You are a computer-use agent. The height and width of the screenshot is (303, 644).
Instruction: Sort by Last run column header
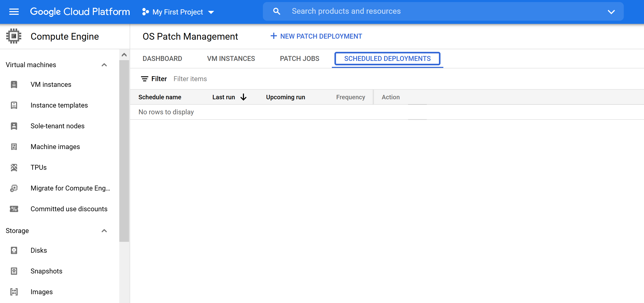[224, 97]
